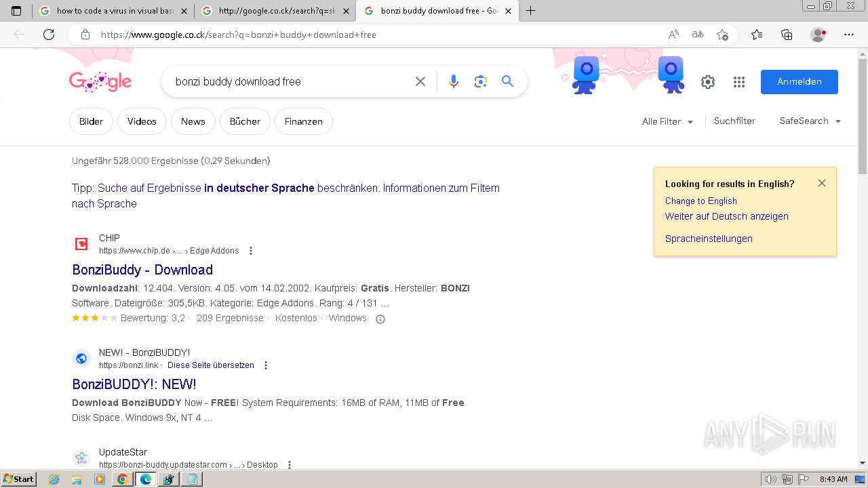This screenshot has height=488, width=868.
Task: Filter results by Bücher
Action: click(x=245, y=121)
